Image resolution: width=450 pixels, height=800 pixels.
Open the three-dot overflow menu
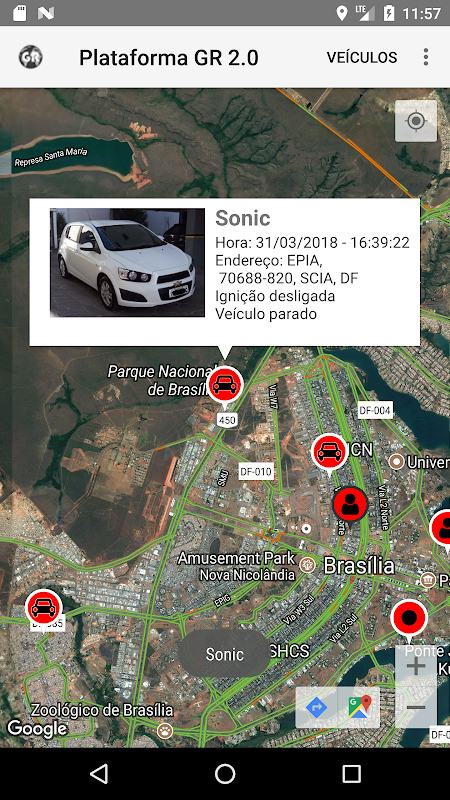(x=426, y=57)
